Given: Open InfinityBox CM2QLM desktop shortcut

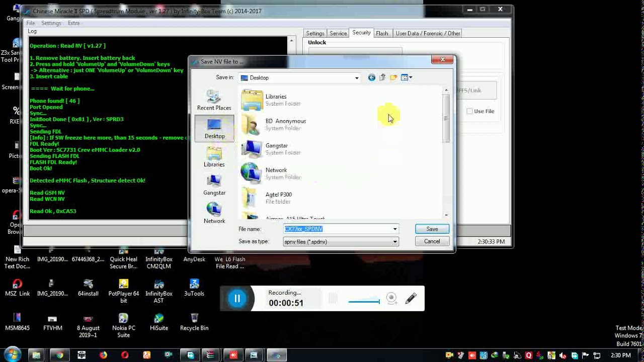Looking at the screenshot, I should 159,259.
